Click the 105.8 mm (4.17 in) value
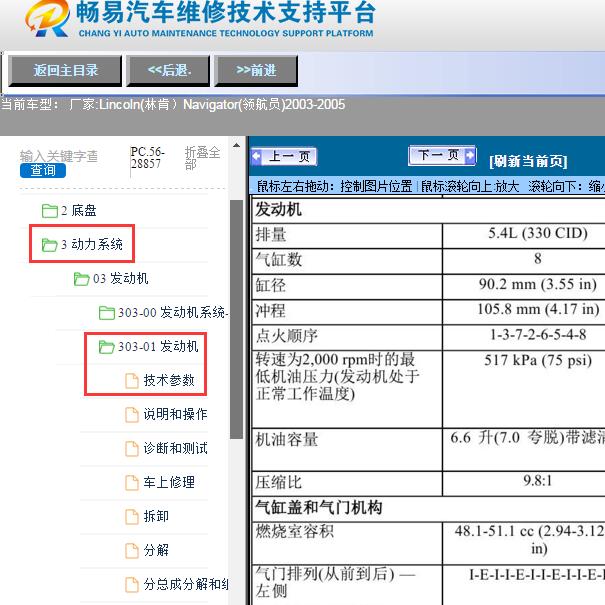This screenshot has width=605, height=605. pyautogui.click(x=538, y=309)
